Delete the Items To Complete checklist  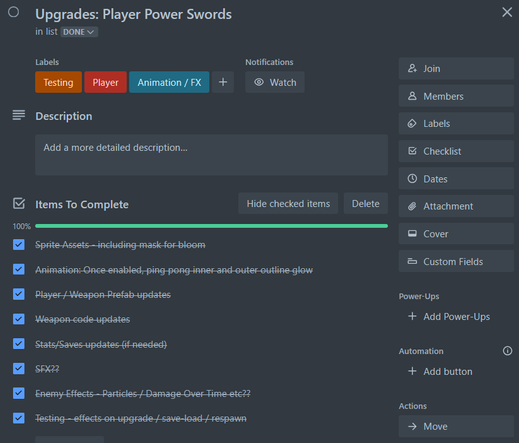click(366, 204)
